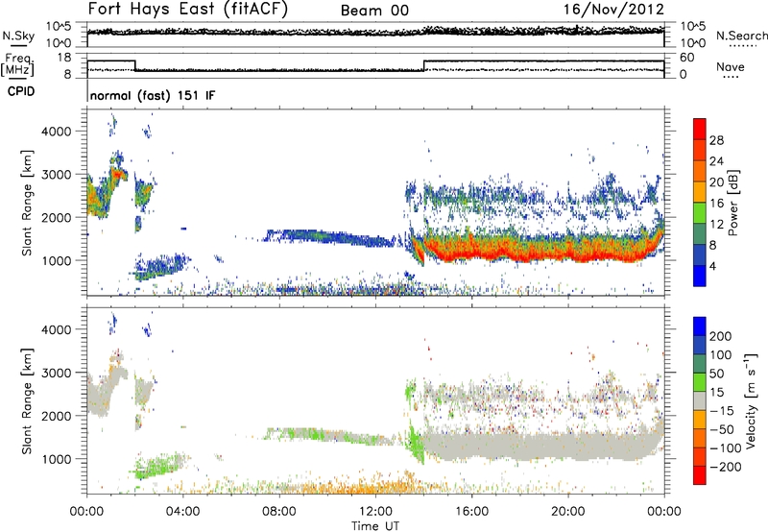Click the 12:00 time tick label
The image size is (768, 532).
coord(375,512)
